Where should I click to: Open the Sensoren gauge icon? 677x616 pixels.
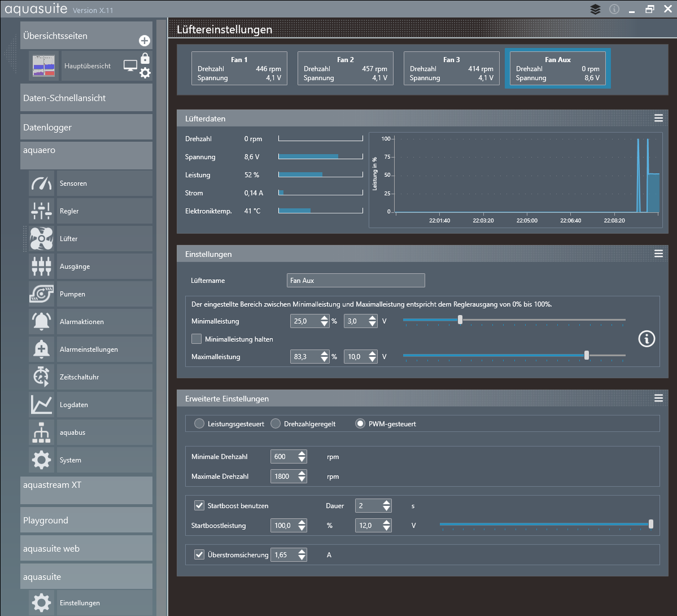pyautogui.click(x=42, y=184)
